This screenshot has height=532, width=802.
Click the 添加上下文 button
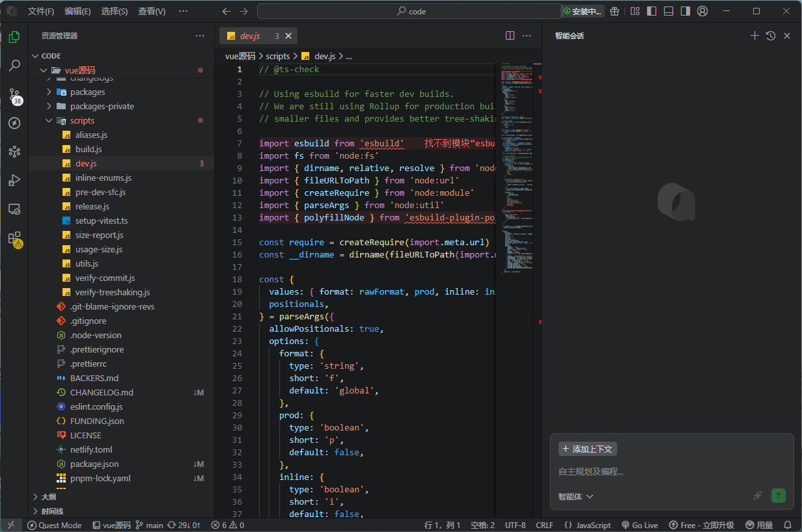point(588,449)
